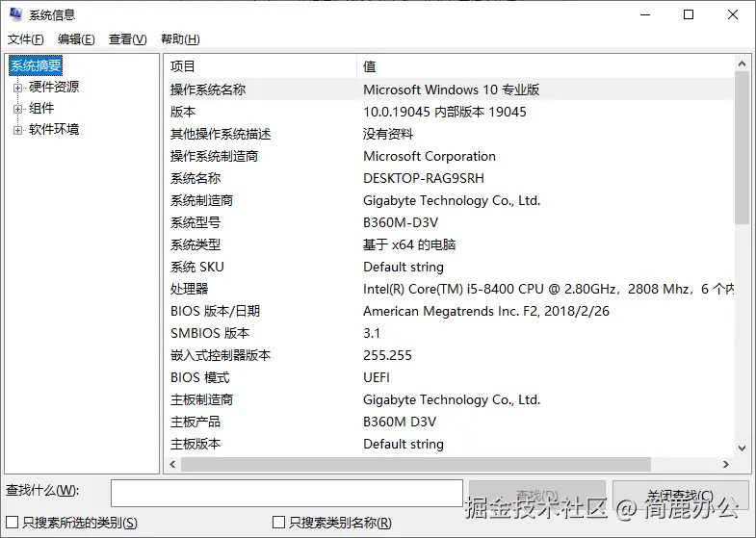Screen dimensions: 756x538
Task: Click the vertical scrollbar down arrow
Action: [742, 448]
